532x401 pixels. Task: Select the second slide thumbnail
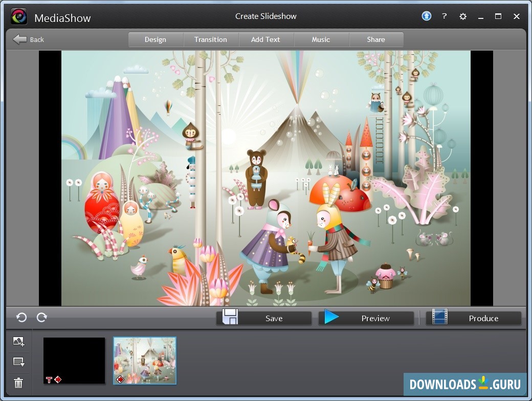[x=145, y=361]
